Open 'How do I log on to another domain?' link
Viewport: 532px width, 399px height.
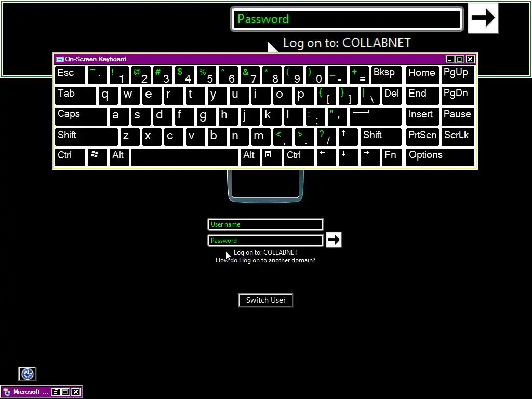pyautogui.click(x=265, y=260)
